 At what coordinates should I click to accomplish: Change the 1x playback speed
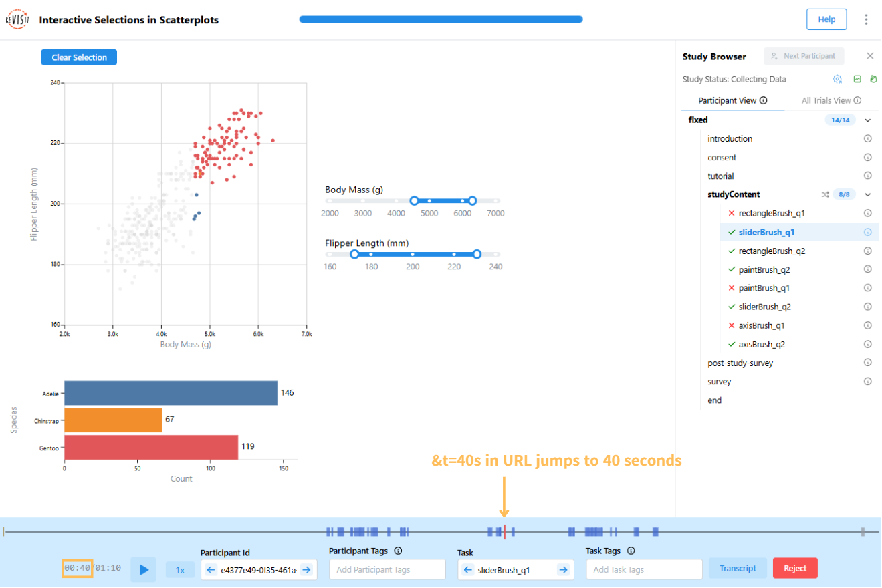click(180, 570)
